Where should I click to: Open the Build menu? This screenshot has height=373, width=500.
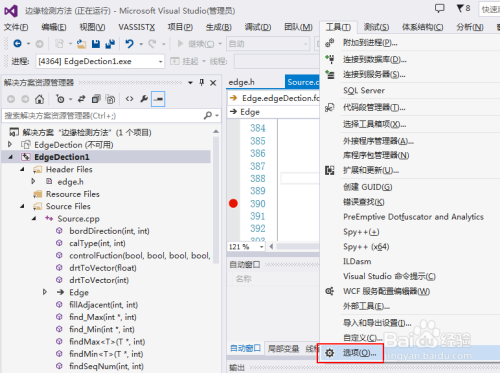[x=219, y=27]
